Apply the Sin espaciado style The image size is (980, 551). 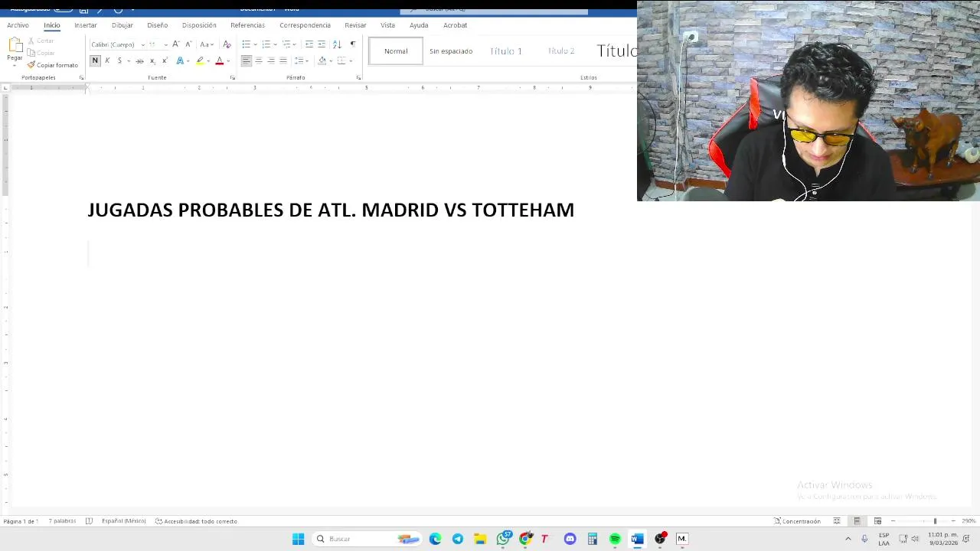pyautogui.click(x=451, y=51)
